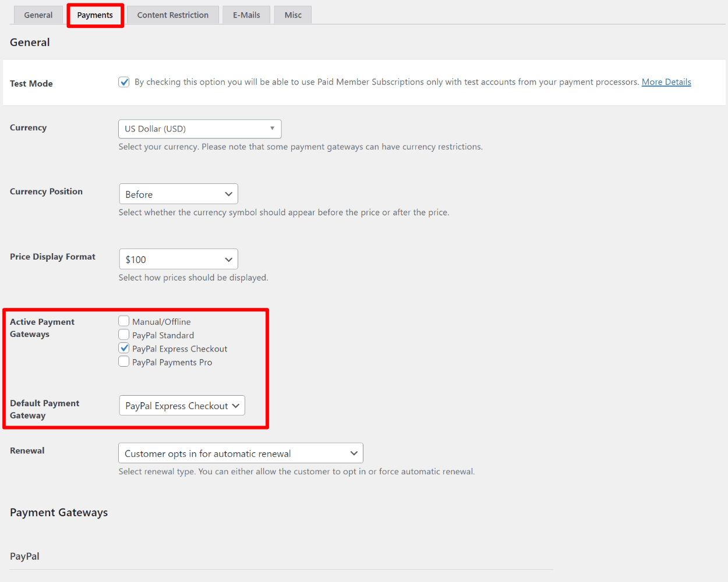This screenshot has width=728, height=582.
Task: Click the 'Select your currency' help text
Action: (x=301, y=147)
